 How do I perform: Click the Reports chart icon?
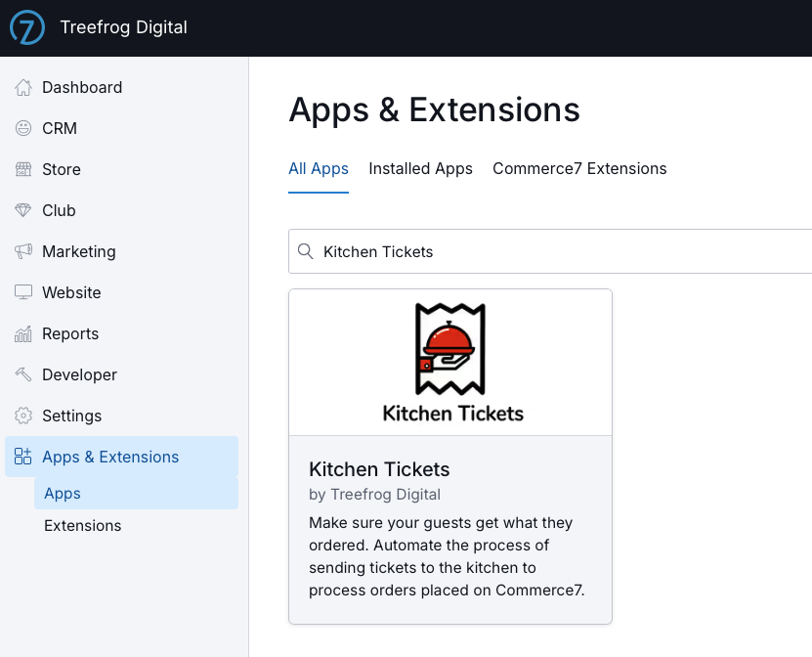click(x=23, y=333)
